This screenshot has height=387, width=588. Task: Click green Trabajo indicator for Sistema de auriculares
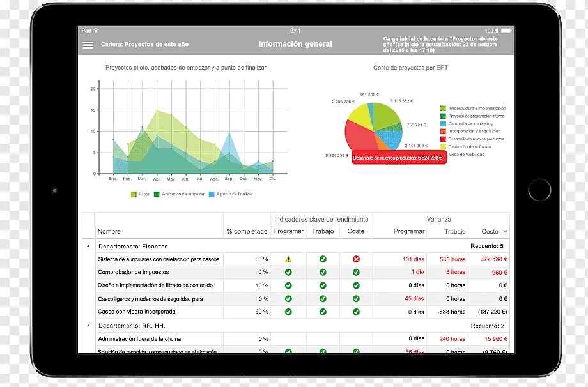point(323,259)
